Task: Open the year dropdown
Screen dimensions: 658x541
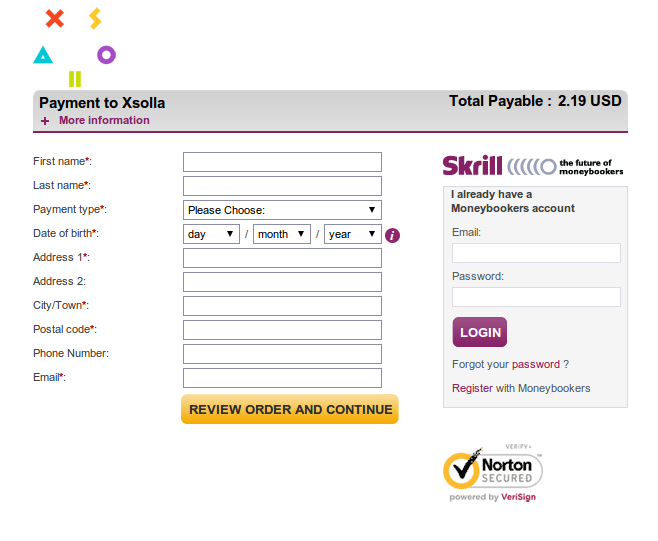Action: point(352,234)
